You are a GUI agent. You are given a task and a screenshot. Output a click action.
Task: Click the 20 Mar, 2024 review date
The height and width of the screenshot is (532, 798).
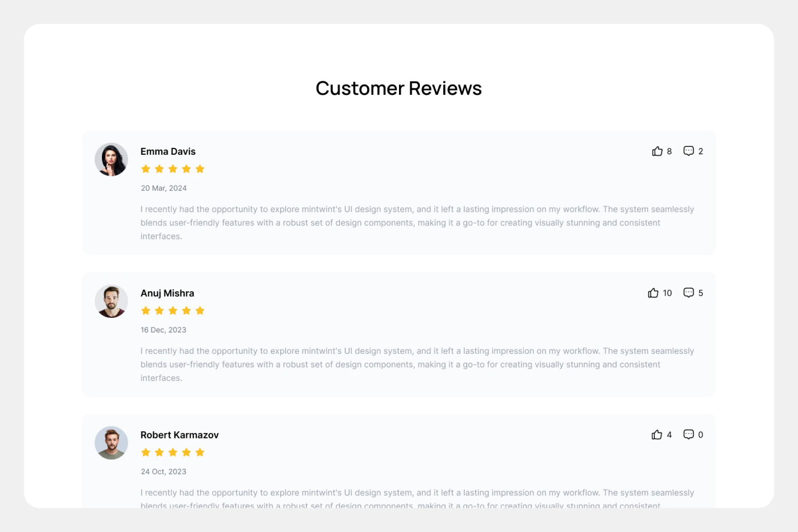click(x=164, y=188)
